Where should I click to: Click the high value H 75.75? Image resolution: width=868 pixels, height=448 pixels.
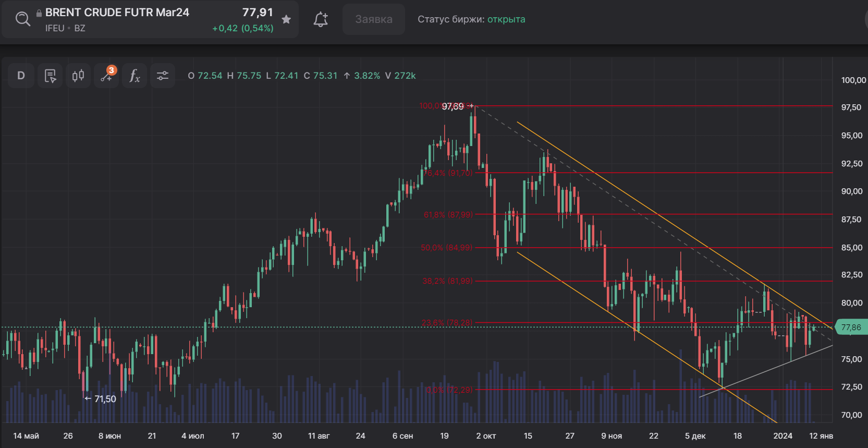pyautogui.click(x=244, y=76)
